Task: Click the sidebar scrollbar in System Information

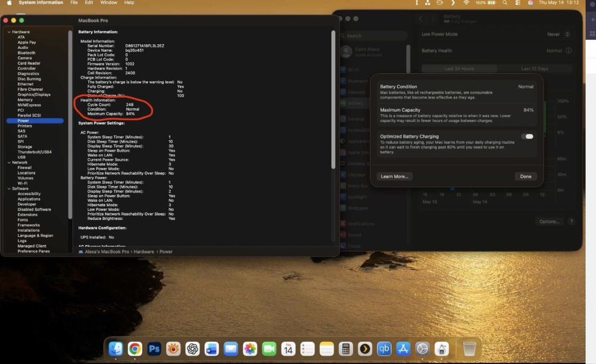Action: point(70,125)
